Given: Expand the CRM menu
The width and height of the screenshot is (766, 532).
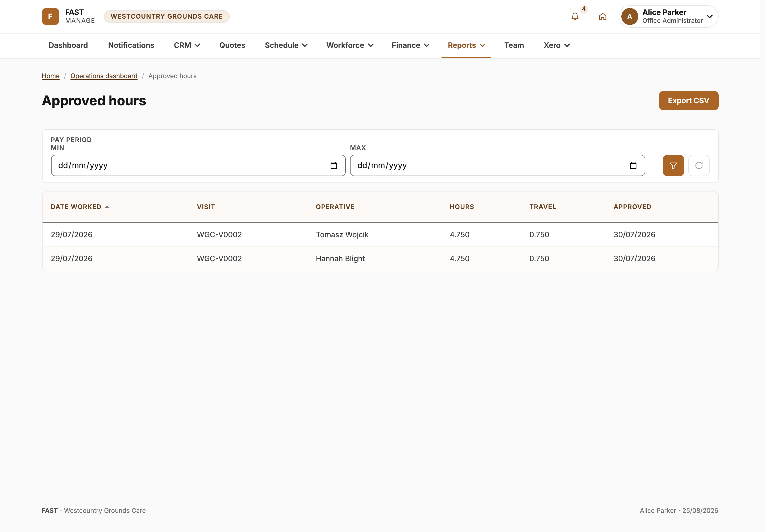Looking at the screenshot, I should (187, 45).
